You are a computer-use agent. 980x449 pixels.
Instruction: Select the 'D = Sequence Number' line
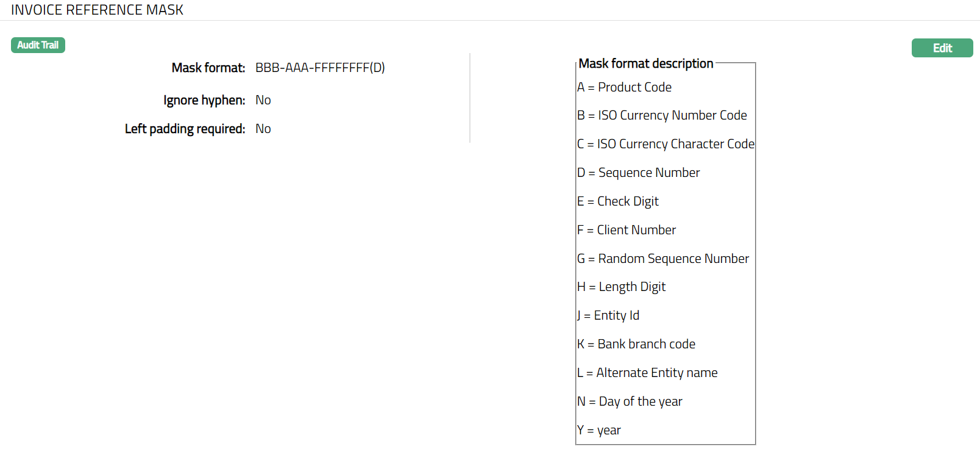(638, 173)
